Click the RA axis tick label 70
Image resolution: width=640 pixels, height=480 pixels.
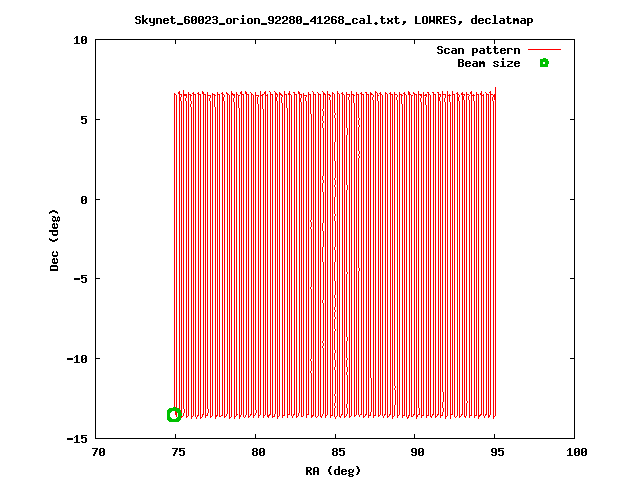[x=98, y=452]
